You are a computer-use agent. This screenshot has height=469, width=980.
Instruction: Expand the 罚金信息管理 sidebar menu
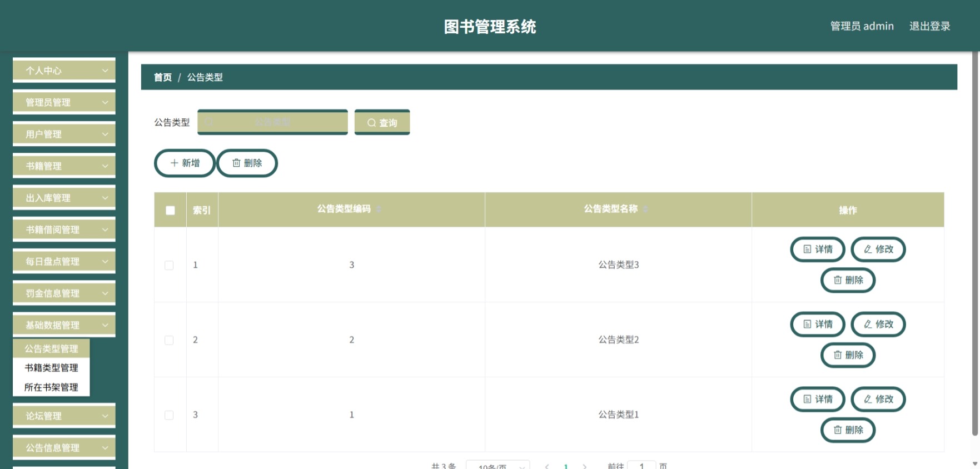(x=64, y=293)
